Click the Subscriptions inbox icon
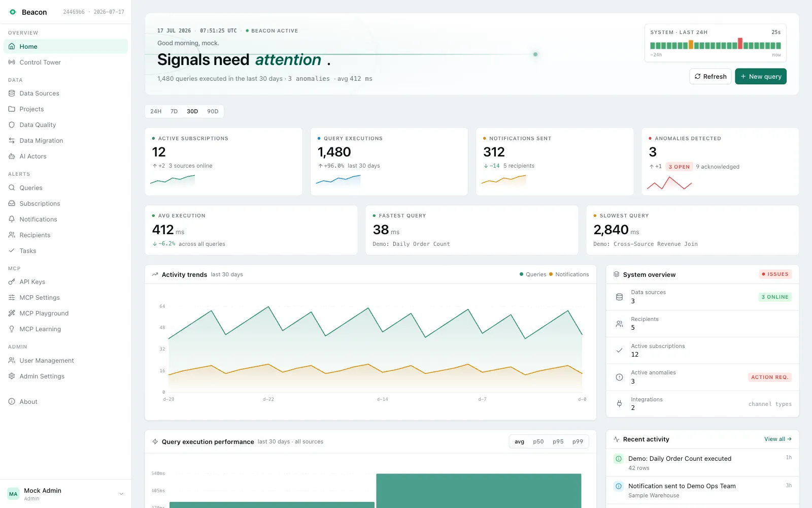 click(12, 203)
